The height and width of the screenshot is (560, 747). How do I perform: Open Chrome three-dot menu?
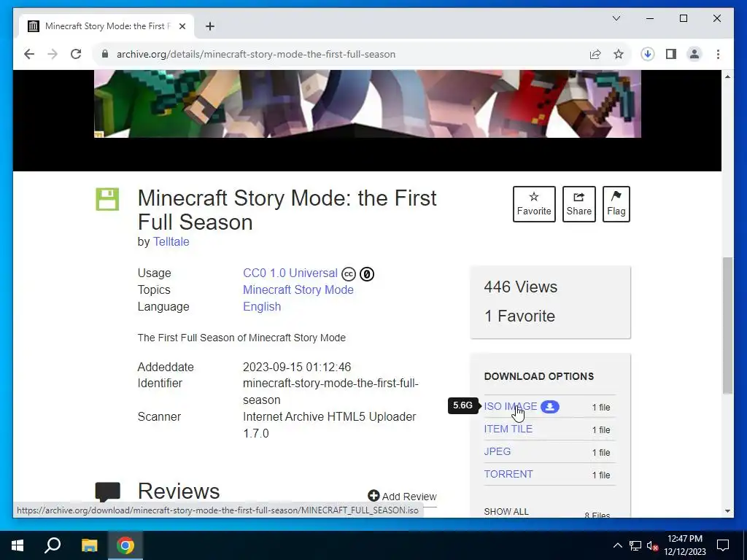[x=718, y=54]
